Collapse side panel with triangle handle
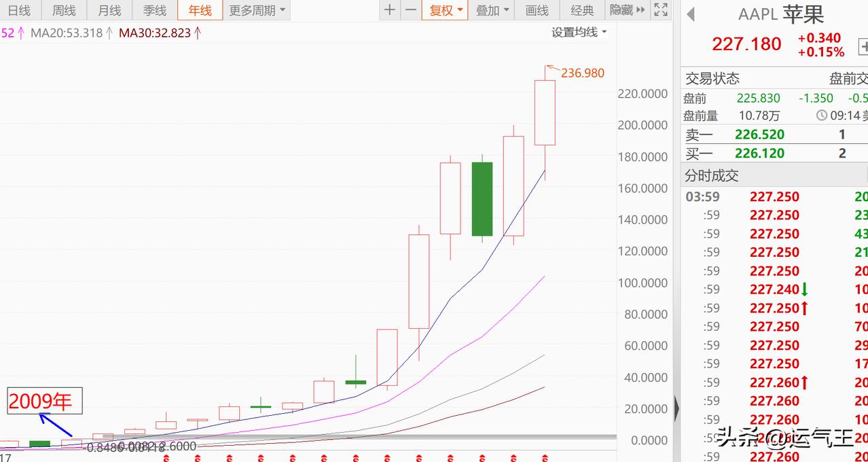The width and height of the screenshot is (868, 462). tap(676, 408)
